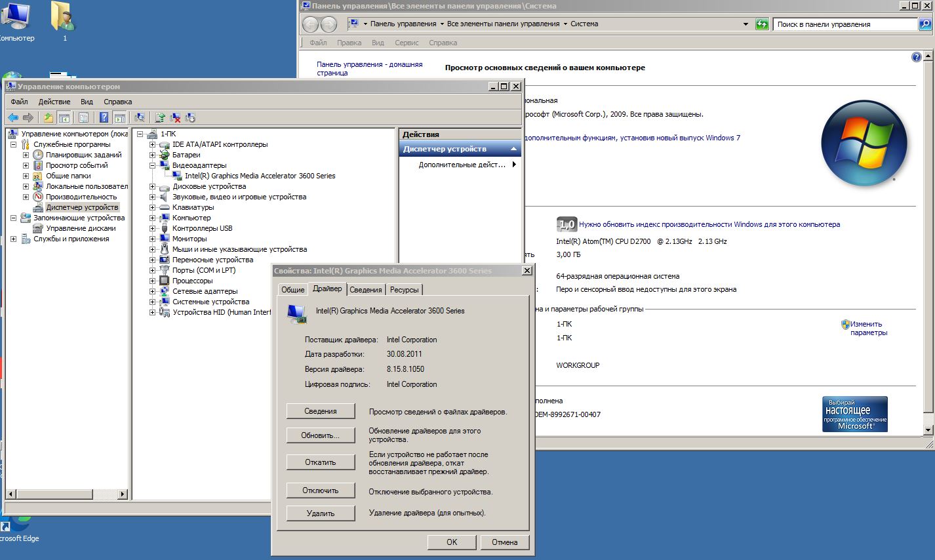Image resolution: width=935 pixels, height=560 pixels.
Task: Collapse the Запоминающие устройства node
Action: 13,218
